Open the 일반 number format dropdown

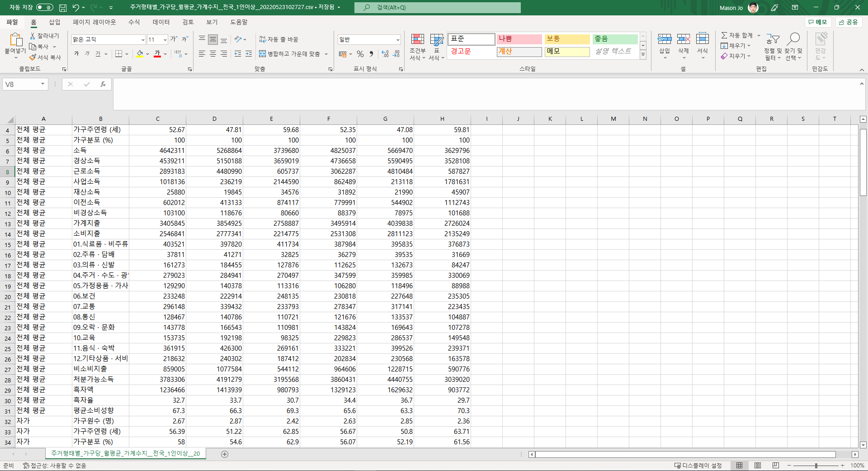click(398, 40)
